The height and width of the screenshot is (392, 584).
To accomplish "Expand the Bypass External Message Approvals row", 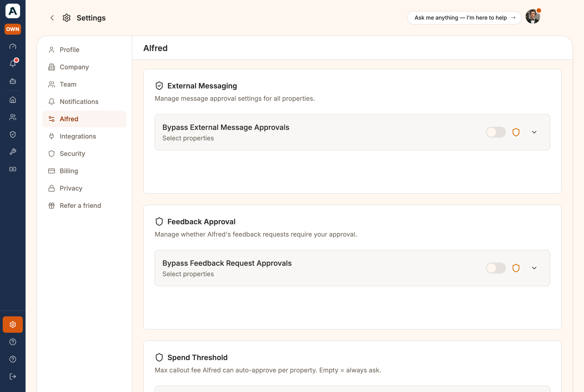I will 534,132.
